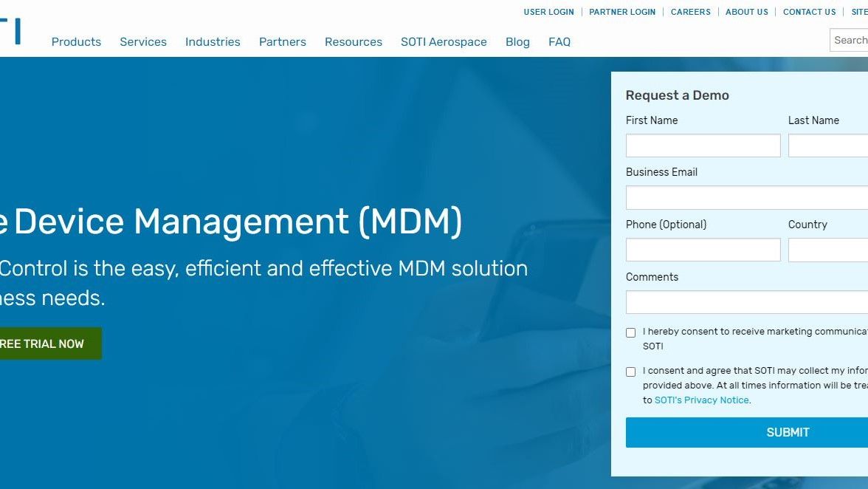868x489 pixels.
Task: Click the Business Email field
Action: click(x=747, y=198)
